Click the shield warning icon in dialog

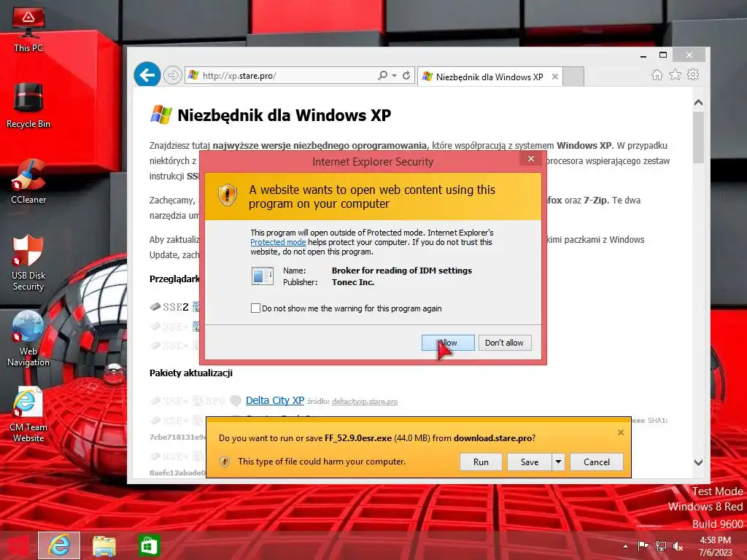tap(228, 195)
